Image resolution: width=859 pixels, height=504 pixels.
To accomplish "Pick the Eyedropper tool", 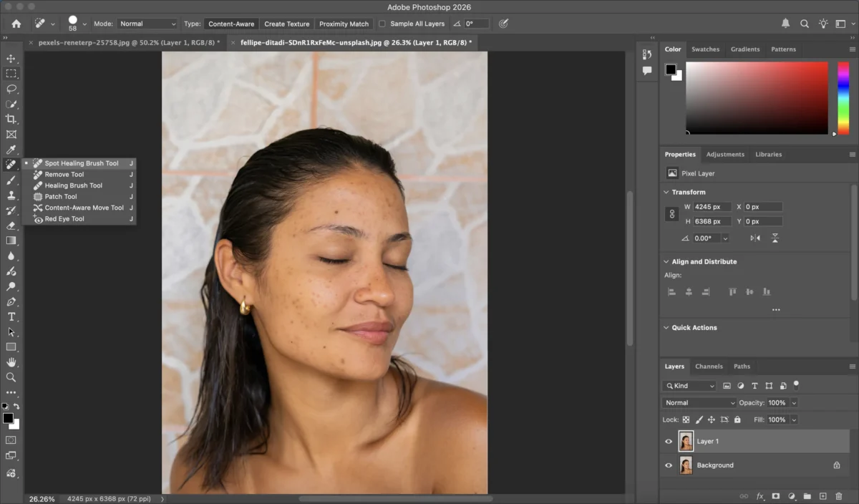I will click(11, 150).
